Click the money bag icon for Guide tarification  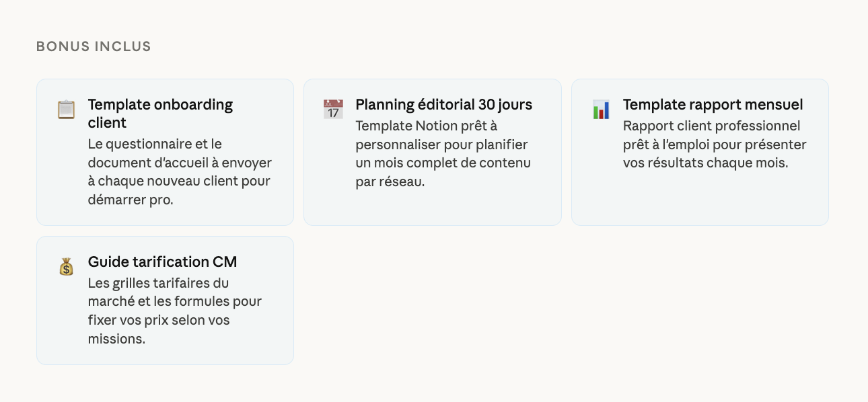tap(66, 267)
